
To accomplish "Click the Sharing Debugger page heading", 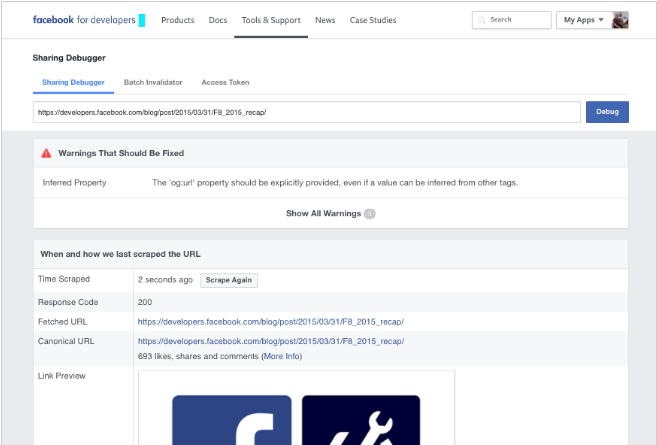I will pos(69,58).
